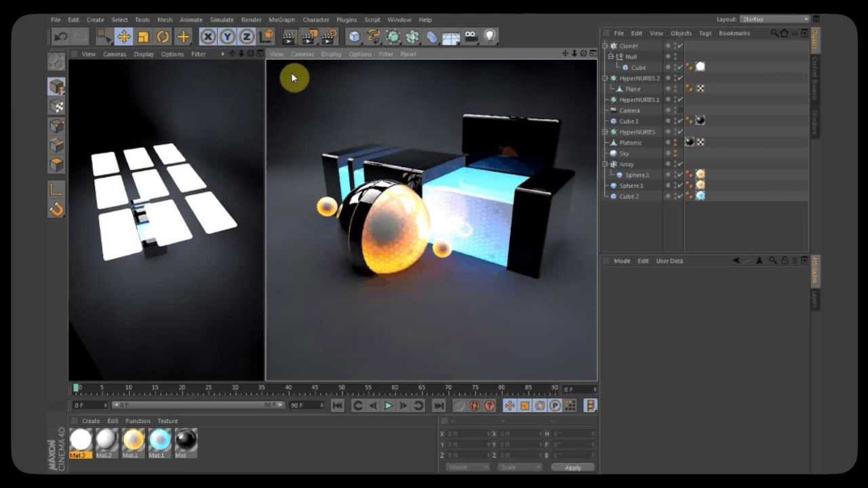
Task: Select the Texture mode checkered icon
Action: coord(56,106)
